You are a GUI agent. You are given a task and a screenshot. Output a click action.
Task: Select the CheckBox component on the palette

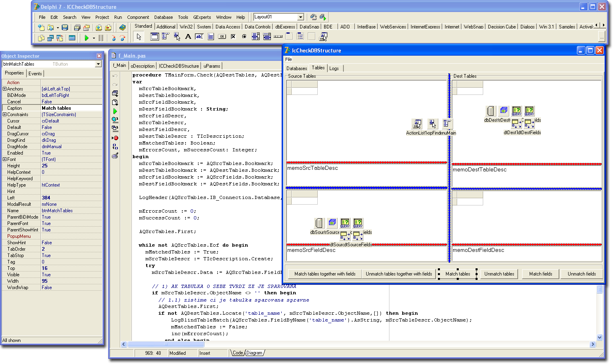[233, 37]
